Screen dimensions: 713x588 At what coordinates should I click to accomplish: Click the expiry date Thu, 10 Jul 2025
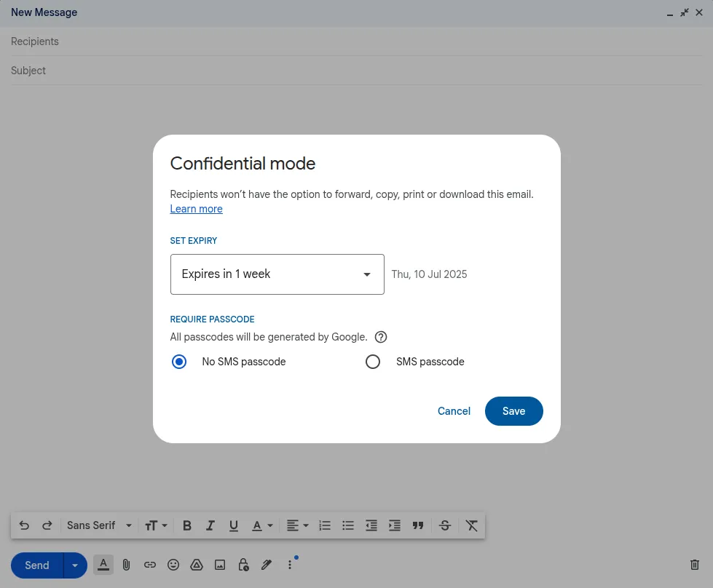click(x=429, y=274)
